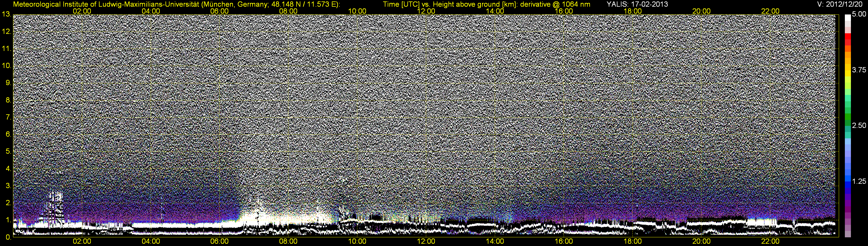Click the 10:00 label on the bottom time axis
Viewport: 868px width, 246px height.
point(357,241)
